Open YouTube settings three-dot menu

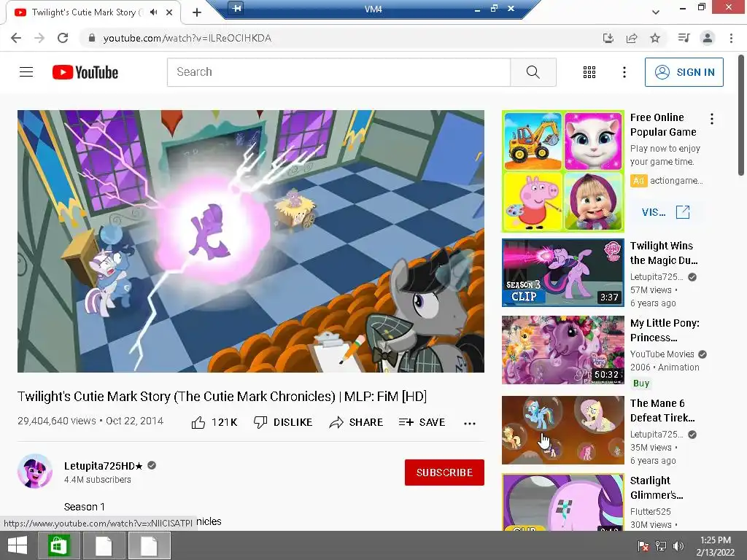coord(624,72)
